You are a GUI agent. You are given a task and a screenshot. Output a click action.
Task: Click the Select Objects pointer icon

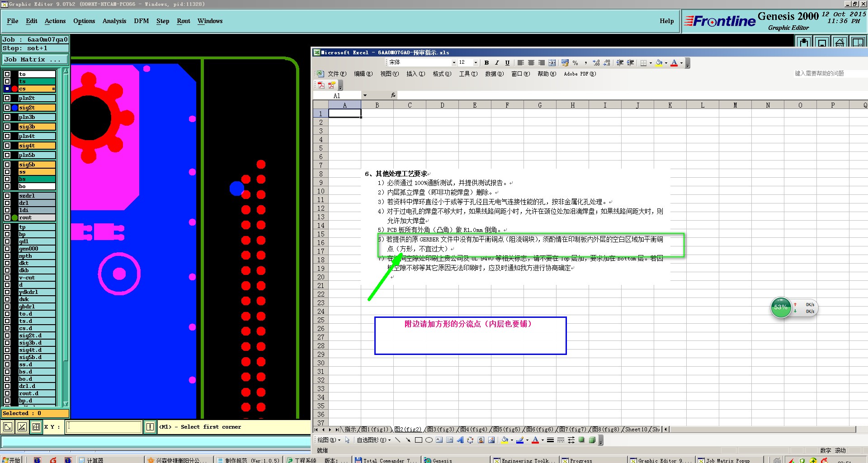(347, 440)
